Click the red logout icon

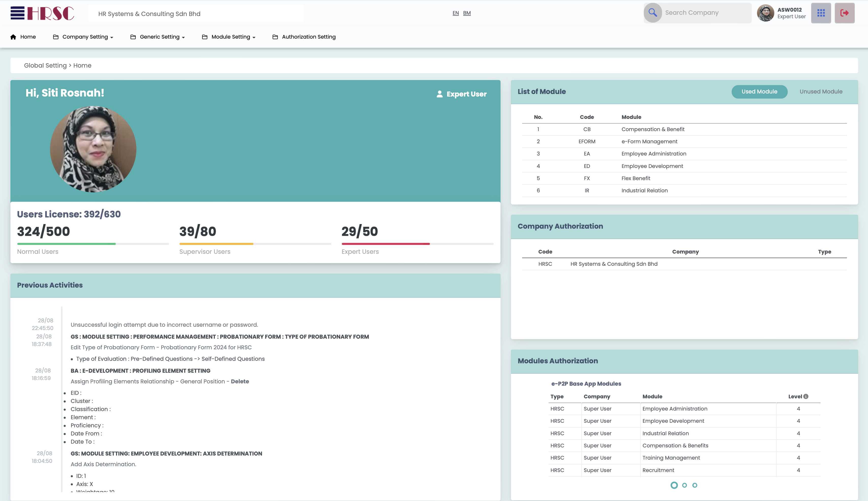pos(844,13)
